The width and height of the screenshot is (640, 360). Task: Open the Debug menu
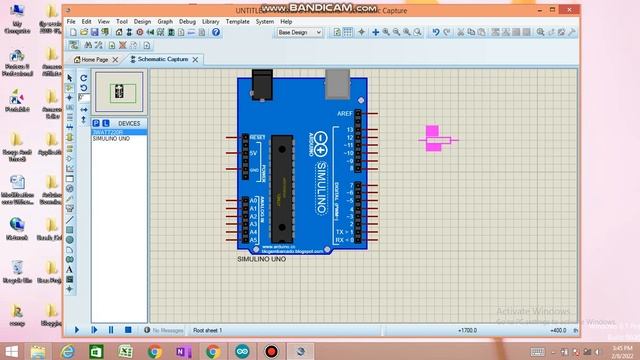point(187,22)
